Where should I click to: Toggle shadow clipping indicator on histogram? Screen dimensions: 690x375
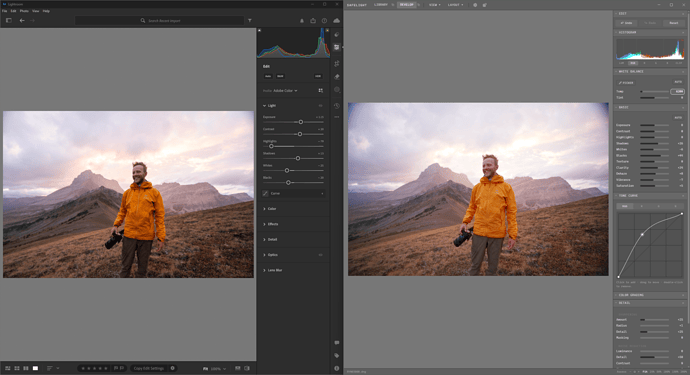coord(260,30)
